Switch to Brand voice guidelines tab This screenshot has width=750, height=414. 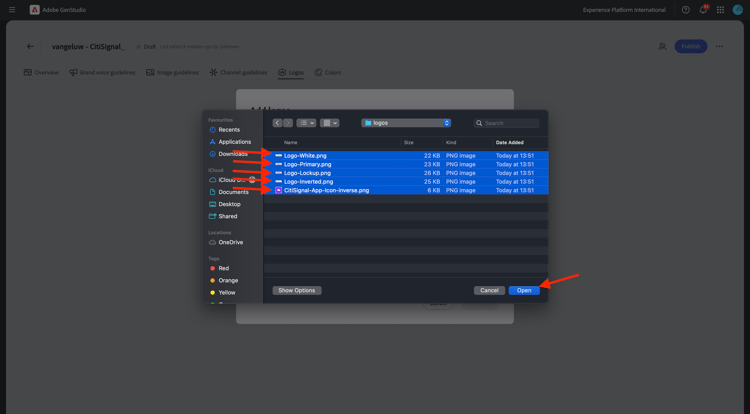click(102, 73)
